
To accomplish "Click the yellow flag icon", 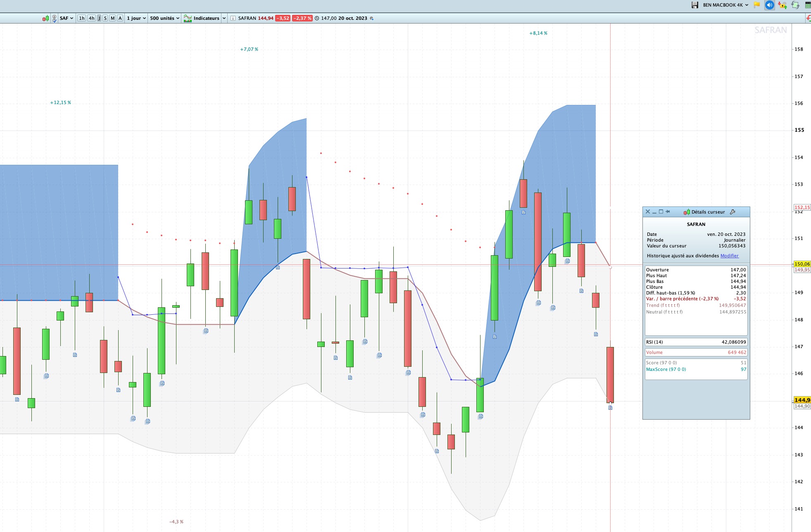I will click(757, 5).
